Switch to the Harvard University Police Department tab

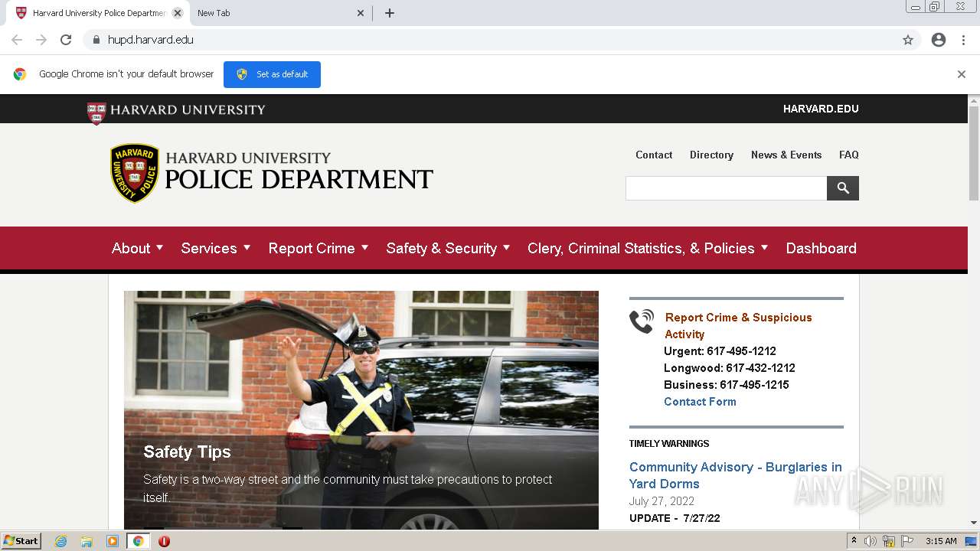98,13
